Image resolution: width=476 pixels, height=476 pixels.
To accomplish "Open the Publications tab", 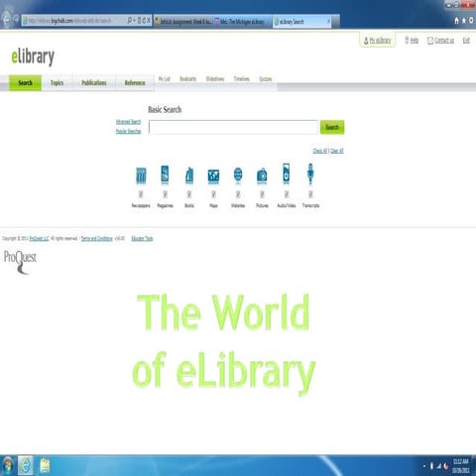I will [94, 82].
